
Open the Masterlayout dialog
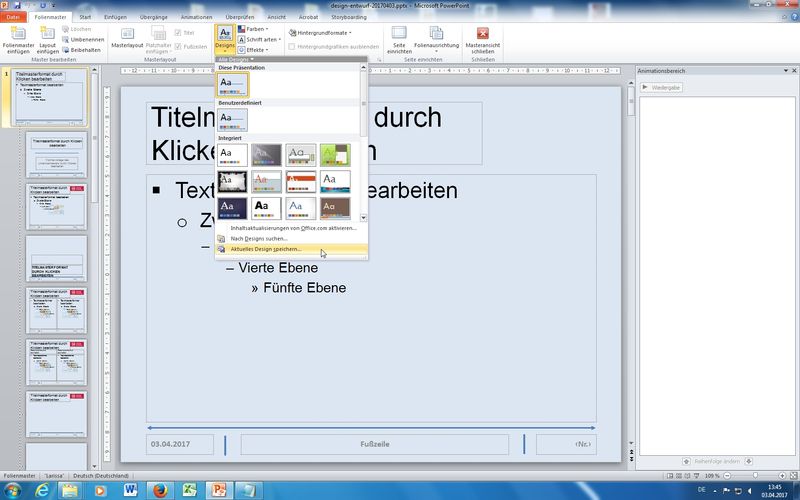(x=127, y=39)
